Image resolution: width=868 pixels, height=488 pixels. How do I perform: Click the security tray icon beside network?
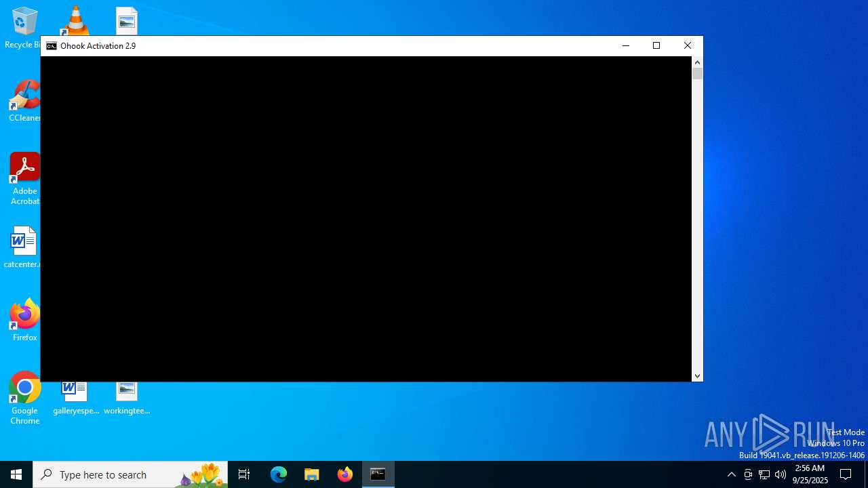pos(748,474)
